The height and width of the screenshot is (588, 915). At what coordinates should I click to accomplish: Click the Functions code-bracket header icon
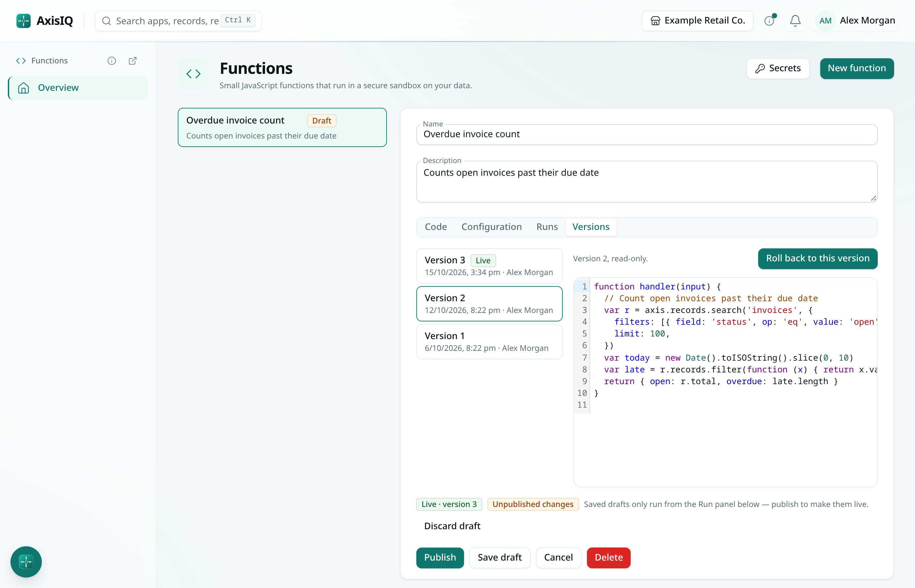click(193, 74)
